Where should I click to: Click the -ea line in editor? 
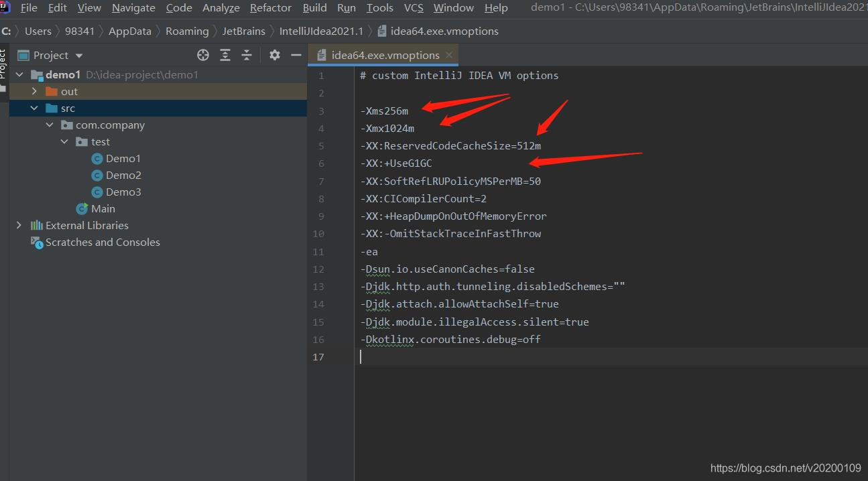[369, 252]
